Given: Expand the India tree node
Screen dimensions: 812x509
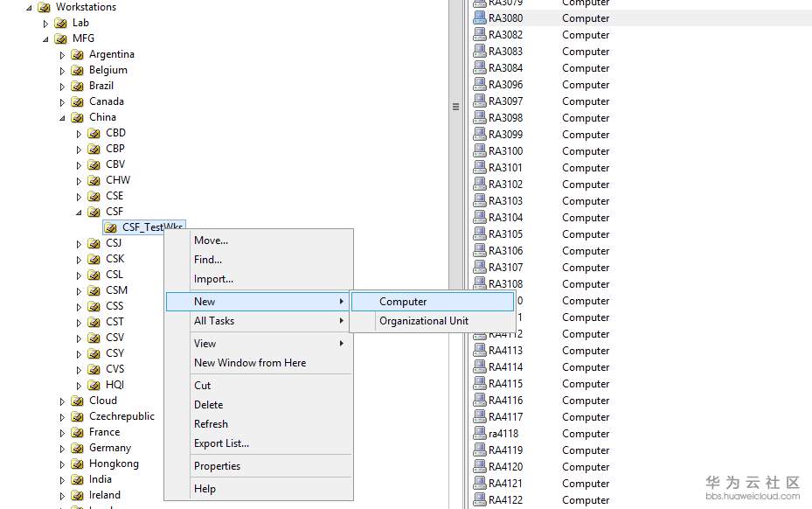Looking at the screenshot, I should (x=62, y=480).
